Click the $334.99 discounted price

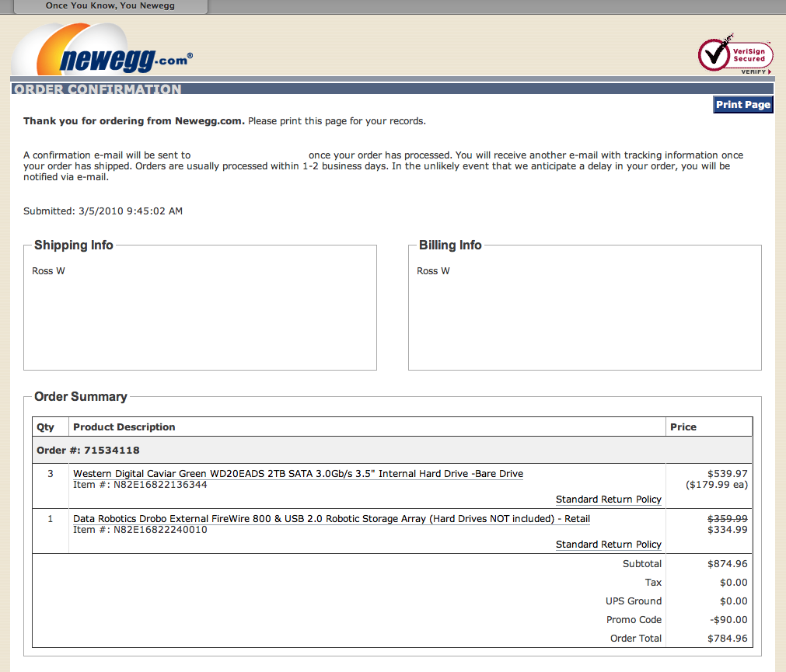(x=728, y=530)
